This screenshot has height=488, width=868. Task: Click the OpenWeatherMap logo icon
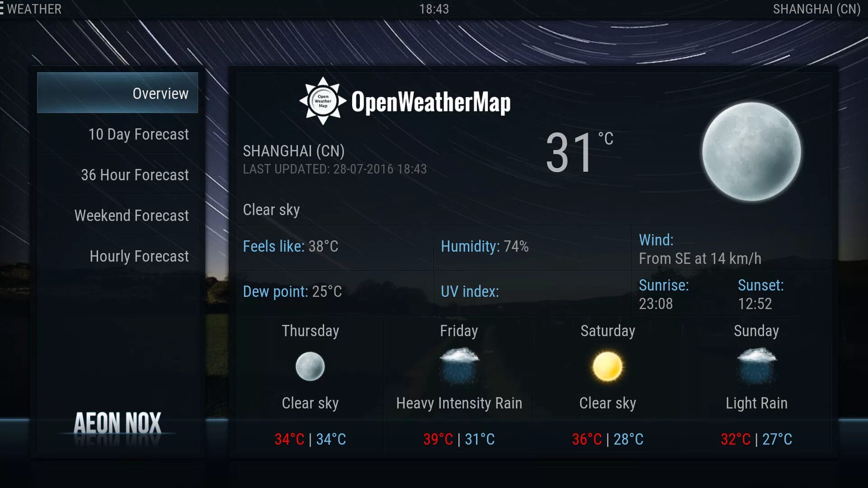point(322,100)
